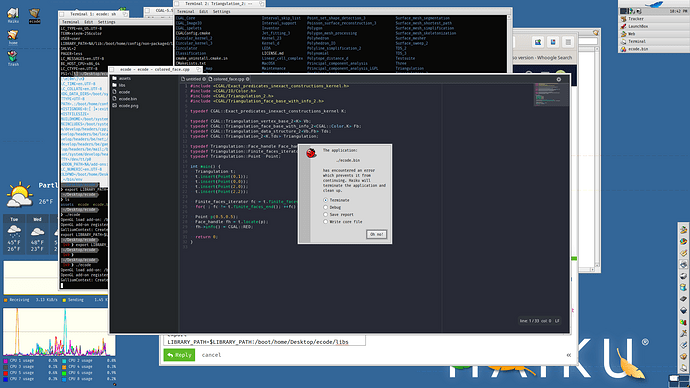This screenshot has height=388, width=690.
Task: Click the bottom LaunchBox icon
Action: [683, 367]
